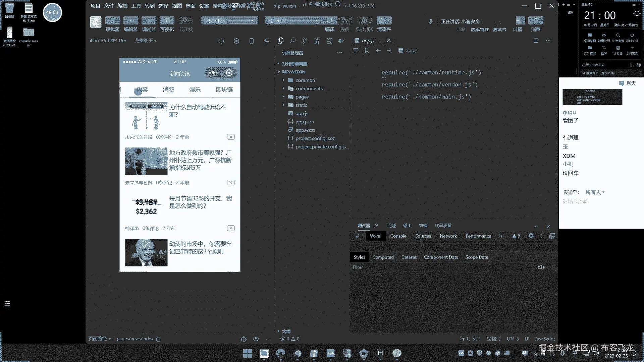Toggle the 编辑器 editor panel button
Screen dimensions: 644x362
[x=131, y=21]
